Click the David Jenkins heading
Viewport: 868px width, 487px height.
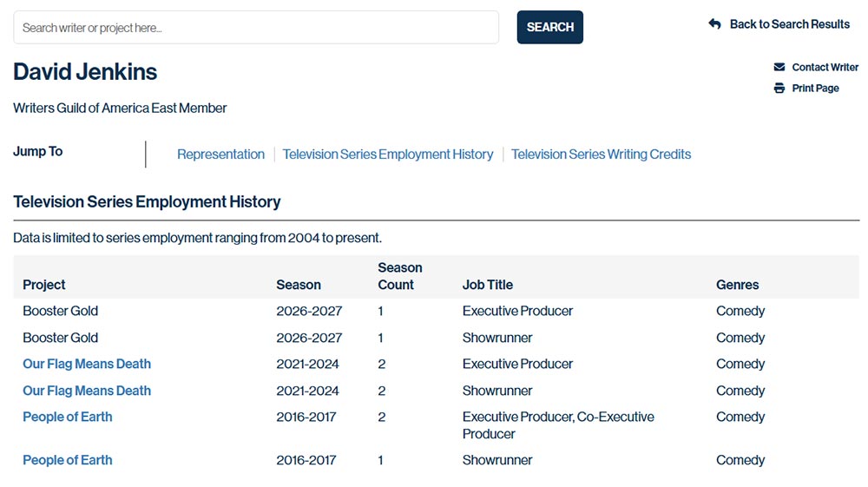click(85, 72)
